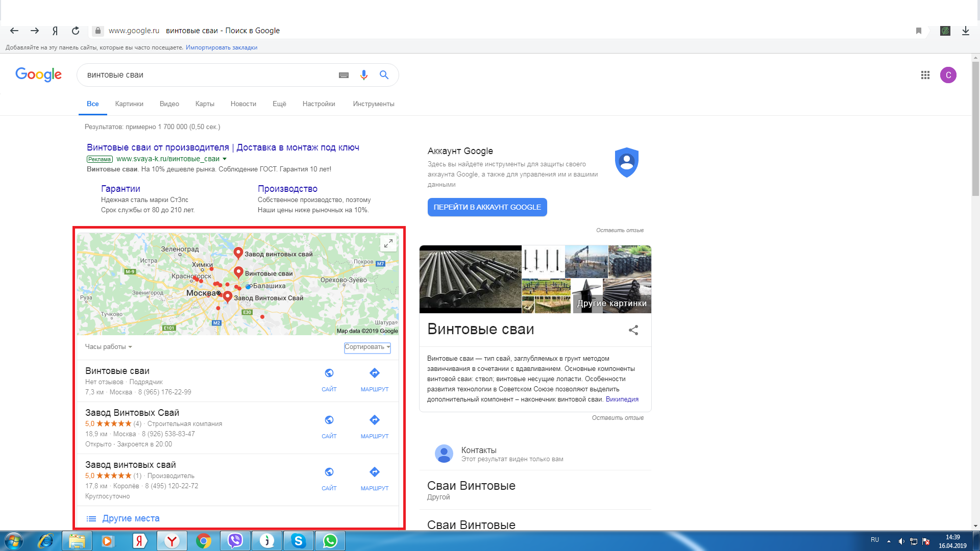
Task: Go back with the browser back arrow
Action: pos(14,31)
